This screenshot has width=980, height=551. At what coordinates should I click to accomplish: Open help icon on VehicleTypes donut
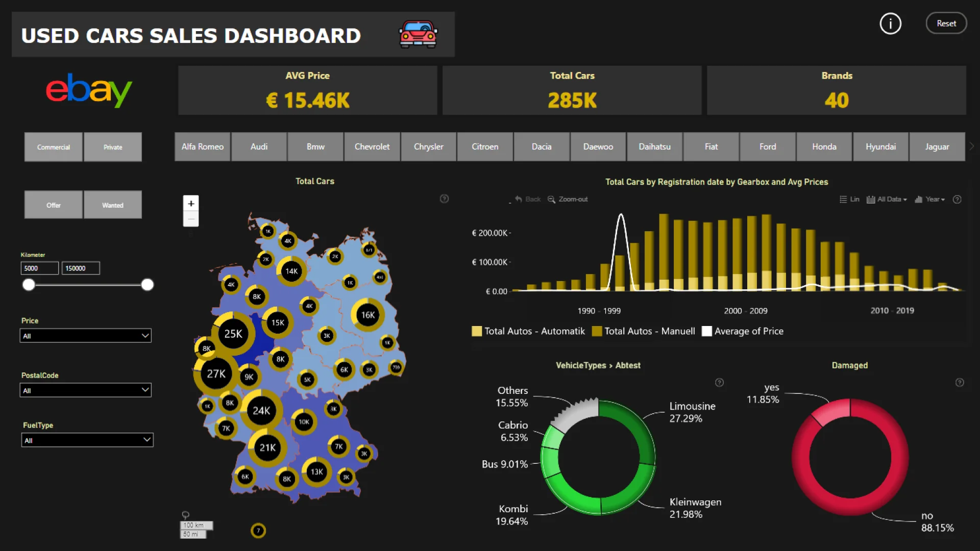(x=719, y=383)
